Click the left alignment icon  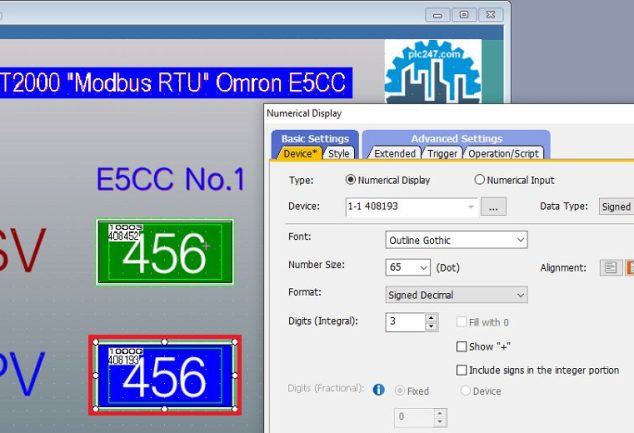611,268
